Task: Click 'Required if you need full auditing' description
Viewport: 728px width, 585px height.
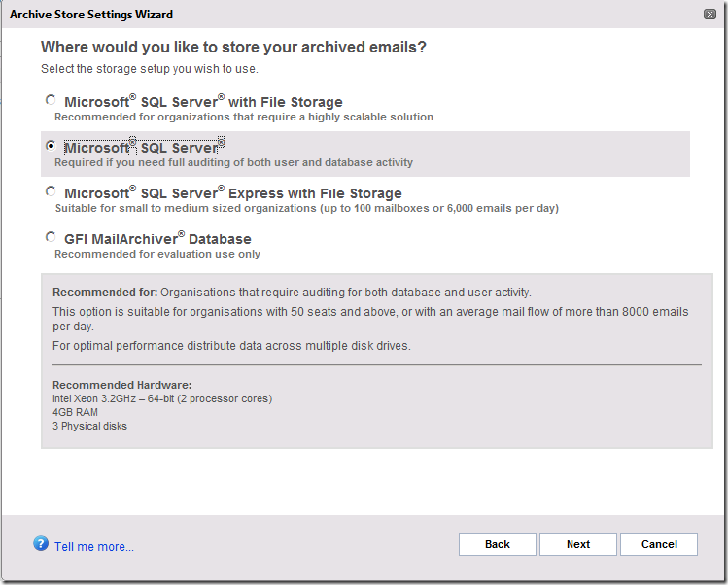Action: 233,162
